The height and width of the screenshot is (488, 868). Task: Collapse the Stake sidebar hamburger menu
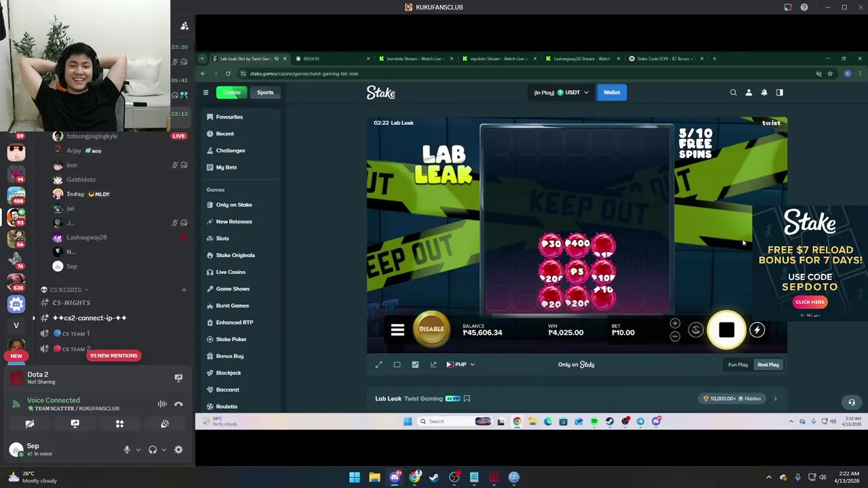coord(205,92)
